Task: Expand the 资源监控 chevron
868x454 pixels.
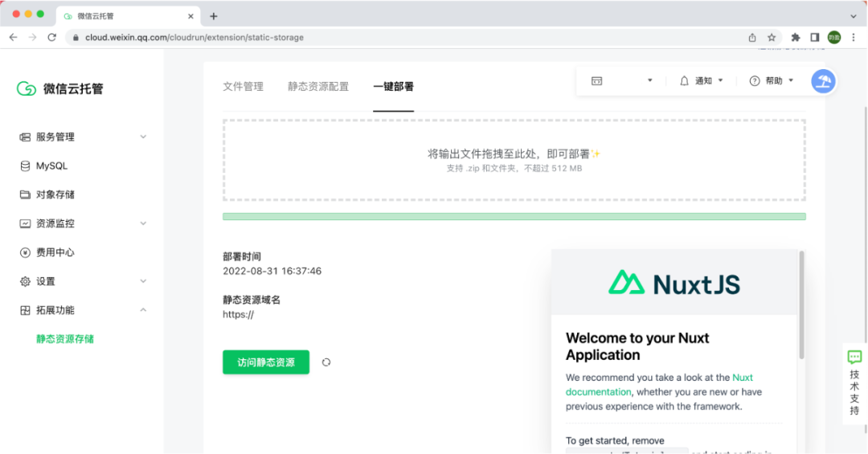Action: 143,223
